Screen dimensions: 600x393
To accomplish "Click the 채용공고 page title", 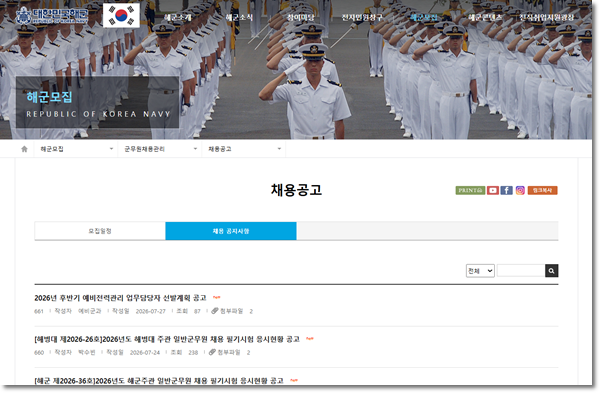I will coord(297,190).
